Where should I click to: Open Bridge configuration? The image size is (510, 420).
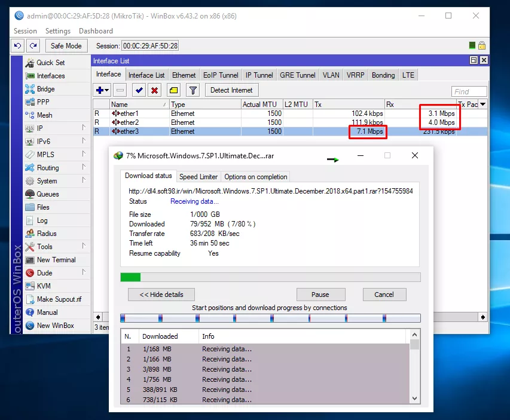tap(45, 89)
